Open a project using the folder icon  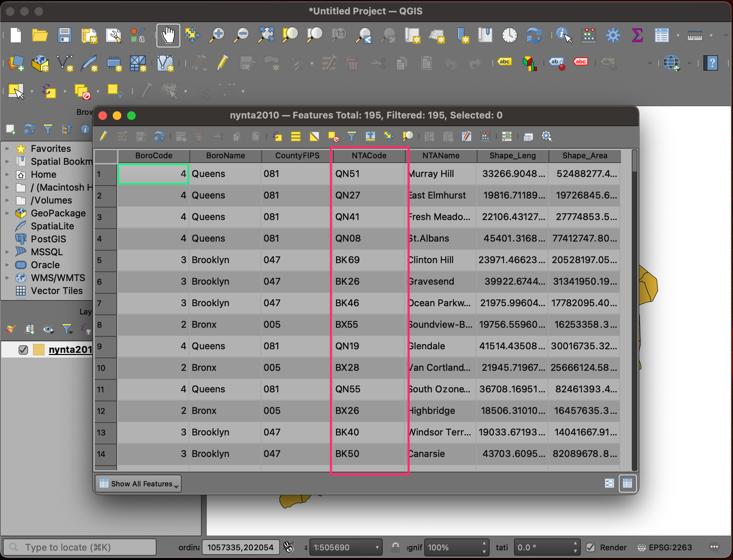point(40,35)
